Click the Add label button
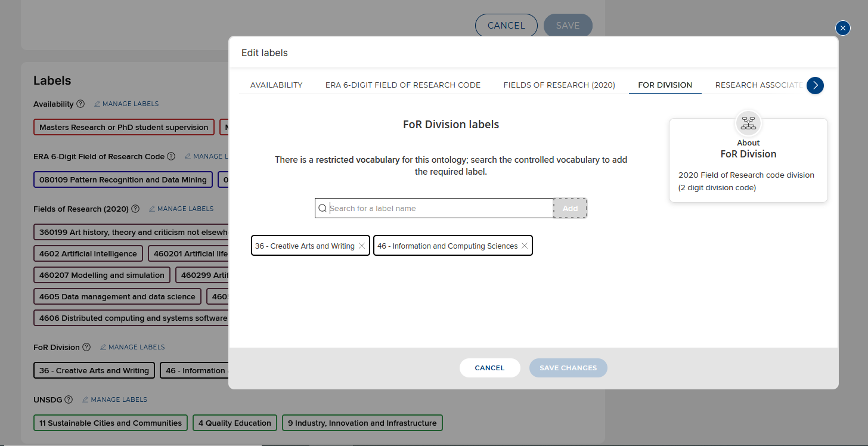Image resolution: width=868 pixels, height=446 pixels. point(570,208)
